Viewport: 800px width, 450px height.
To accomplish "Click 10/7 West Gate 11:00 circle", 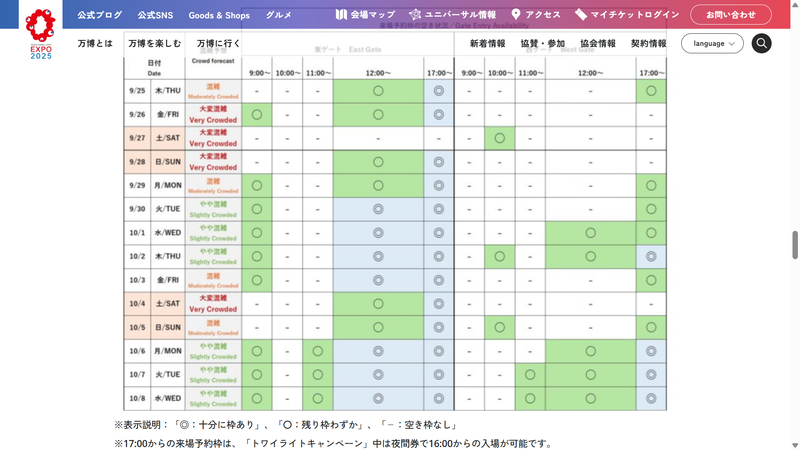I will (530, 374).
